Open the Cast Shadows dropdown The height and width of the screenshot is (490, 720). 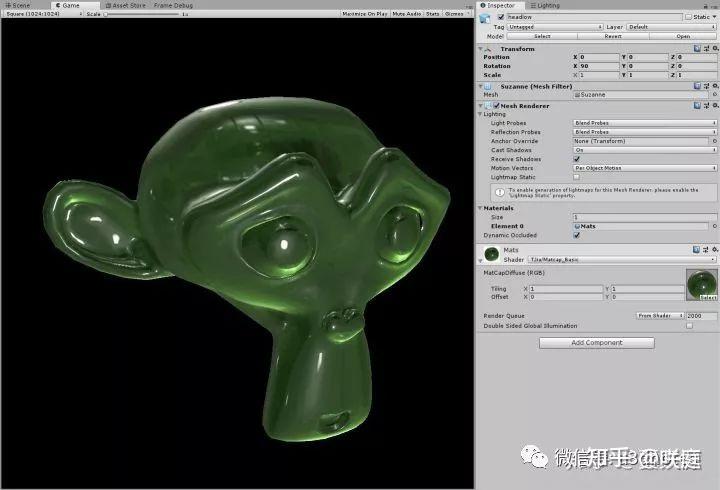point(645,150)
